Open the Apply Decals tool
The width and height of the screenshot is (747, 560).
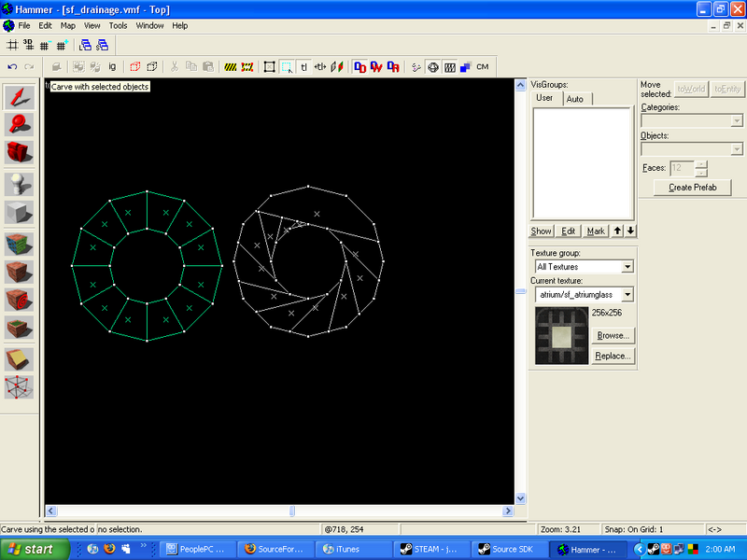tap(20, 300)
